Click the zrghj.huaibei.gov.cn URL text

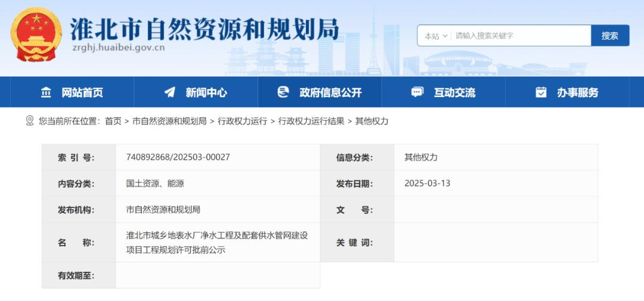click(118, 48)
